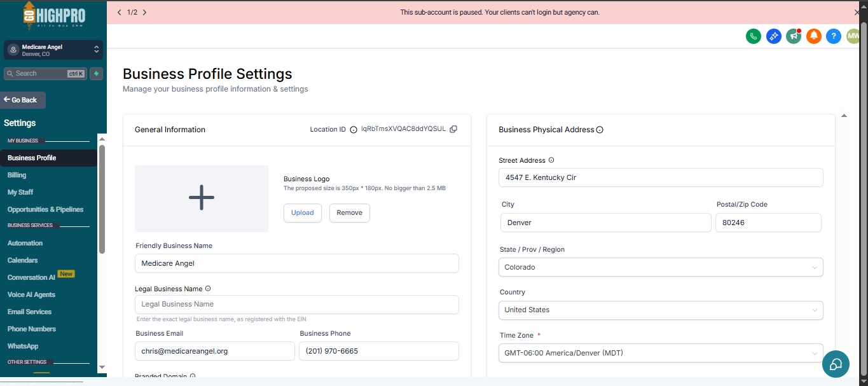Expand the Time Zone dropdown
The height and width of the screenshot is (386, 868).
pos(661,353)
